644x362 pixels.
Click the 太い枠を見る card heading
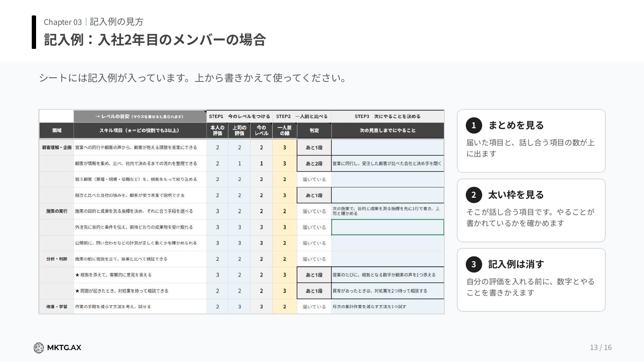(x=516, y=195)
